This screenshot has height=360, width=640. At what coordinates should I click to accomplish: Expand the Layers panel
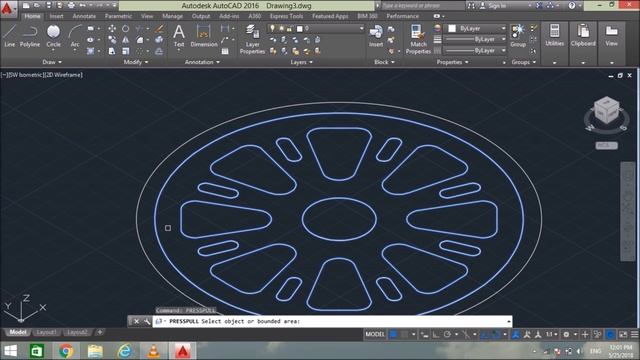point(301,62)
